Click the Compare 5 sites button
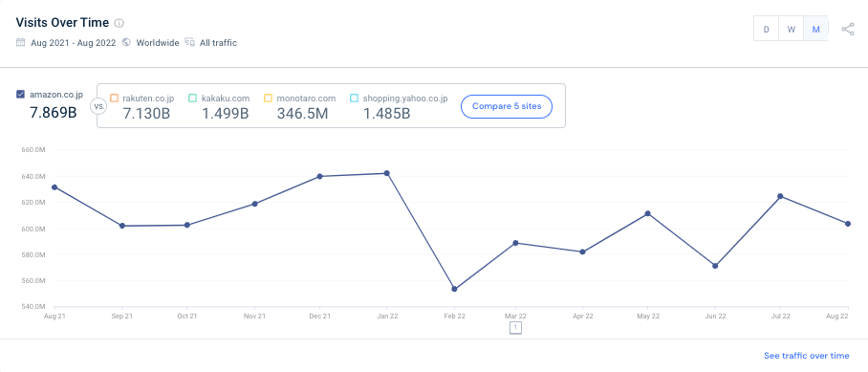868x372 pixels. coord(507,106)
